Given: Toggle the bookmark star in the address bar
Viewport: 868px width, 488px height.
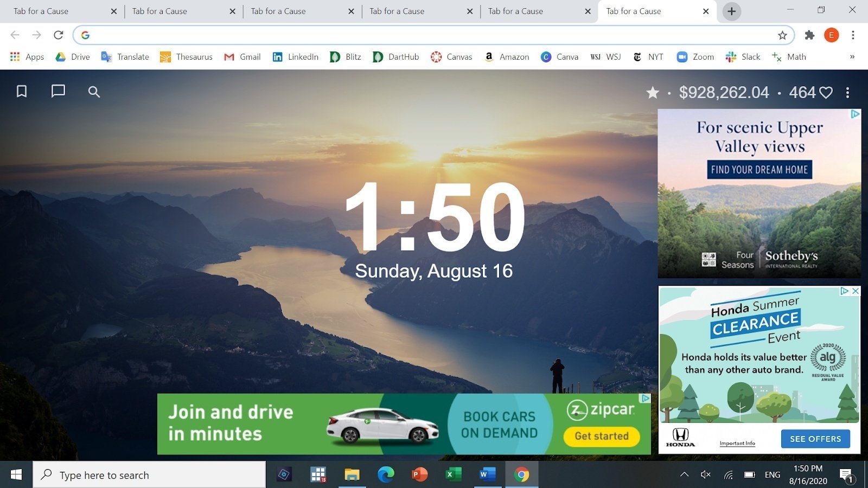Looking at the screenshot, I should (x=782, y=35).
